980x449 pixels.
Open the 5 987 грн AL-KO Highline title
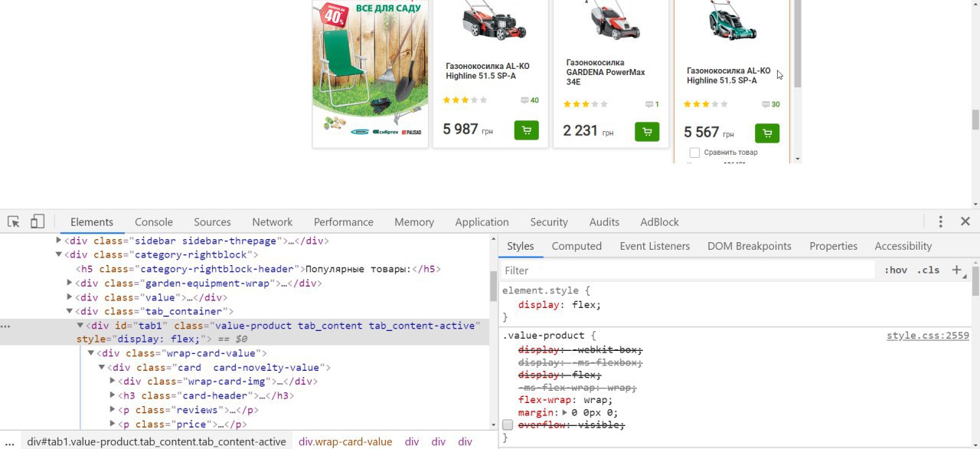click(488, 71)
